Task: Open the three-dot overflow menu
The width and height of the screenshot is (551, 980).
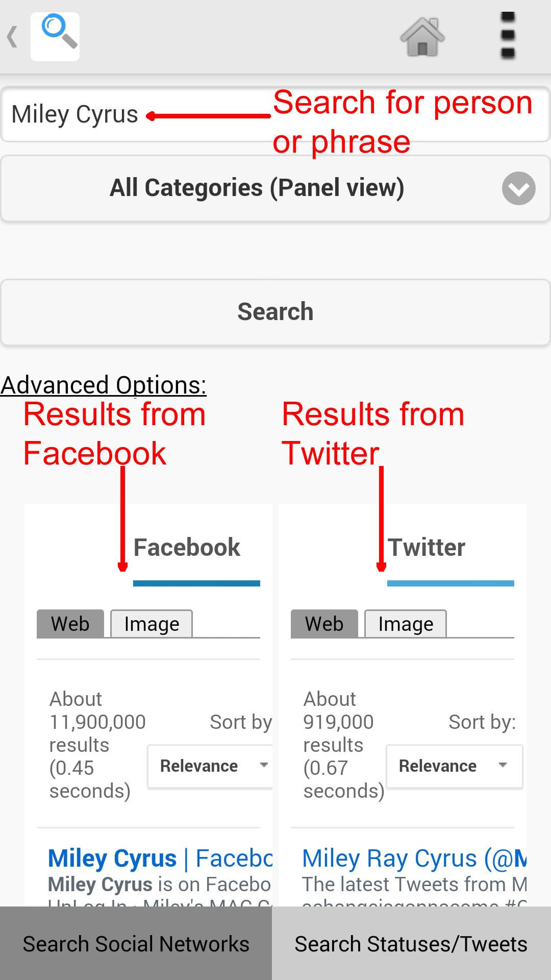Action: pos(507,36)
